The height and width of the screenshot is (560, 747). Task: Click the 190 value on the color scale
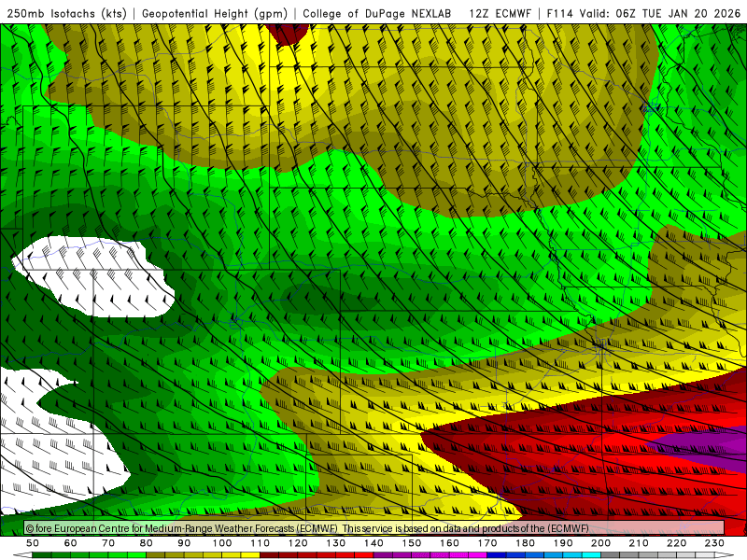563,543
